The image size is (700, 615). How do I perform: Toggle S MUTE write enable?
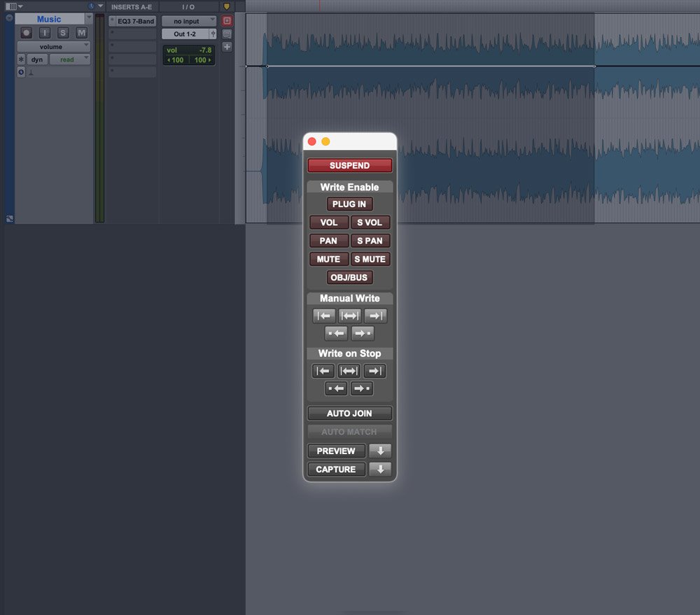(370, 259)
